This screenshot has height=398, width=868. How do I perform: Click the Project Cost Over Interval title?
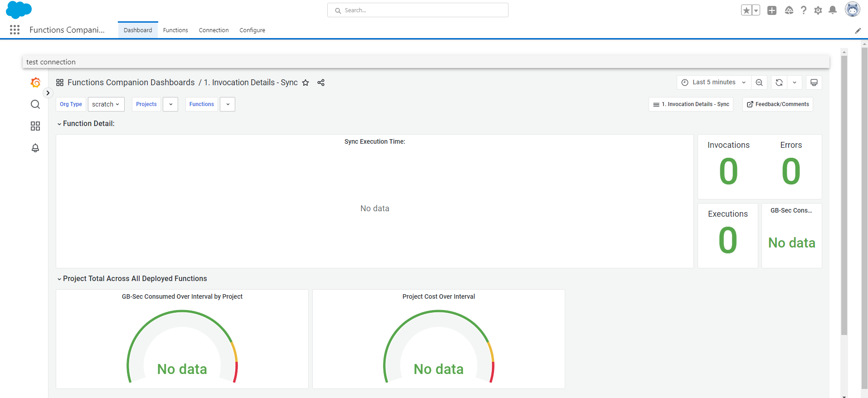[x=439, y=296]
